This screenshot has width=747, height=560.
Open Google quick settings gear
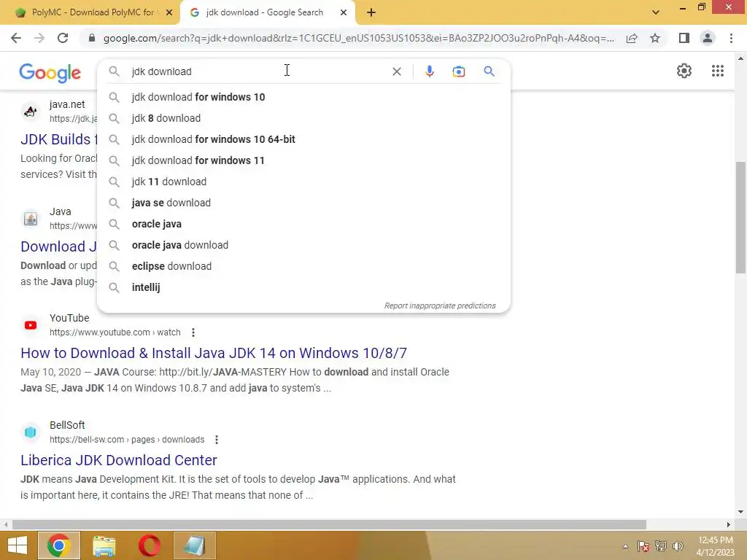[684, 71]
